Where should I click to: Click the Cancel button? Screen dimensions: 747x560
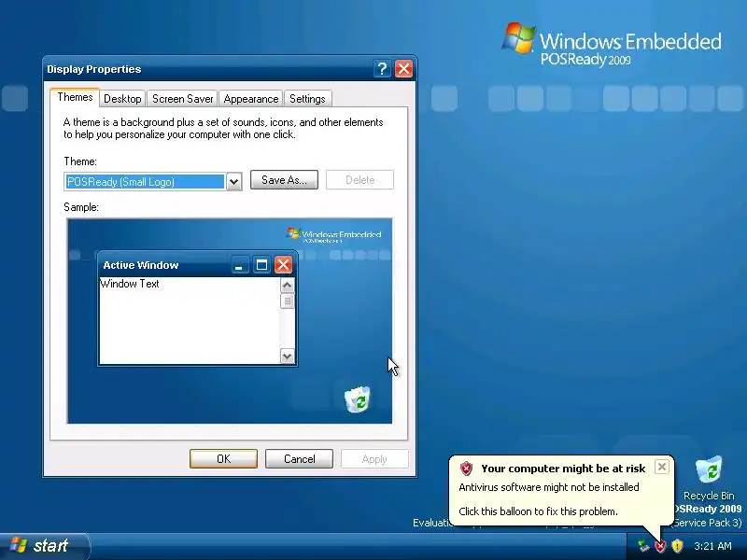click(299, 459)
